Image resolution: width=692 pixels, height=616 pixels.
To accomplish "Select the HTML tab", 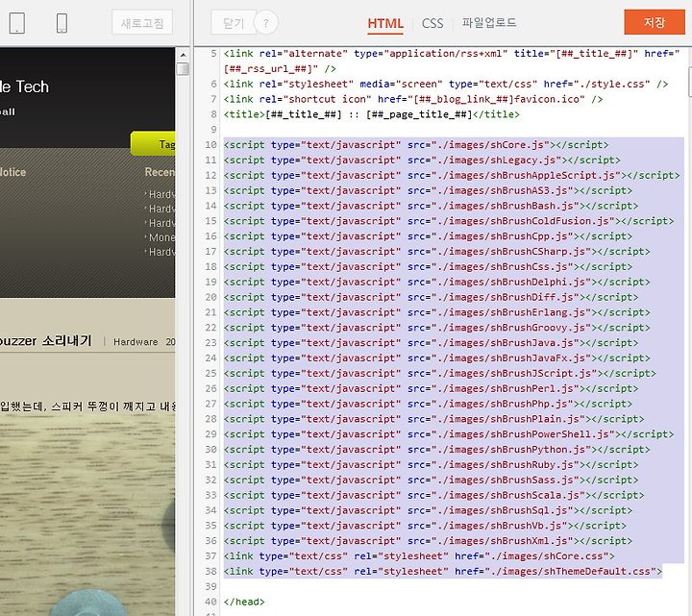I will (x=385, y=23).
